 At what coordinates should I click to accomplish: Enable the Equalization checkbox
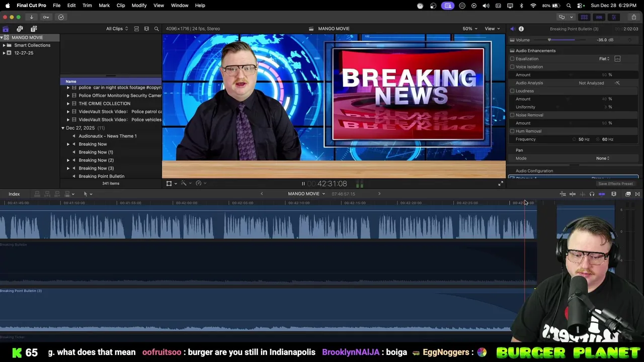tap(512, 59)
